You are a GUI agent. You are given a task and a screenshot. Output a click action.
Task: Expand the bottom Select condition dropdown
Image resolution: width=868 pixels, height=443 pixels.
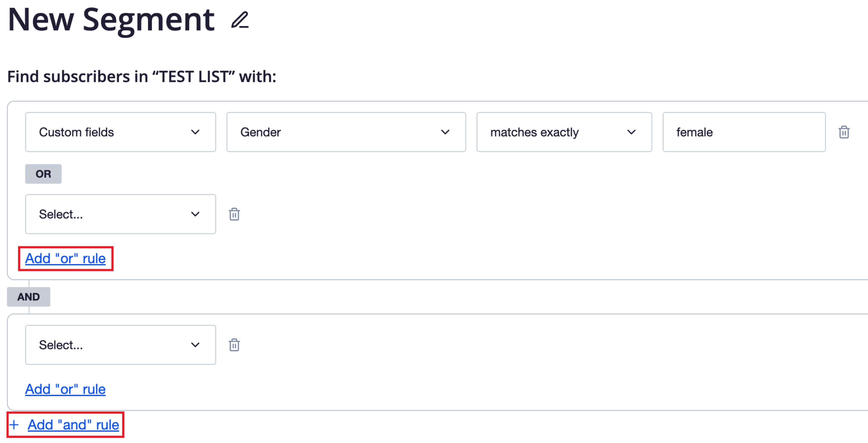(120, 345)
